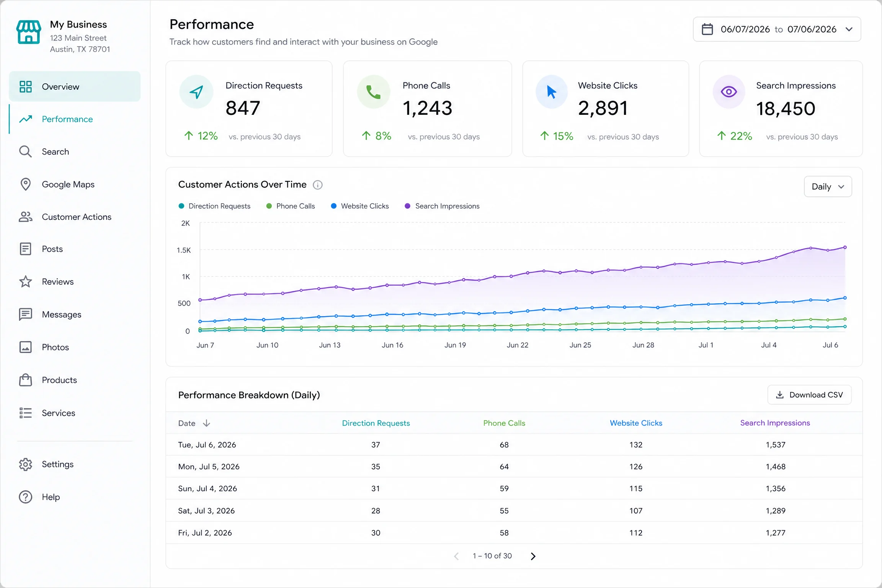Image resolution: width=882 pixels, height=588 pixels.
Task: Click the Services list icon
Action: (x=26, y=413)
